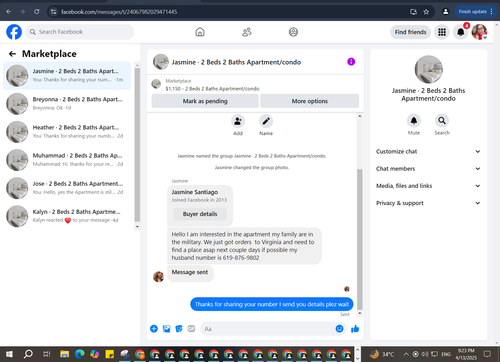Click the chat header avatar thumbnail

pyautogui.click(x=161, y=62)
